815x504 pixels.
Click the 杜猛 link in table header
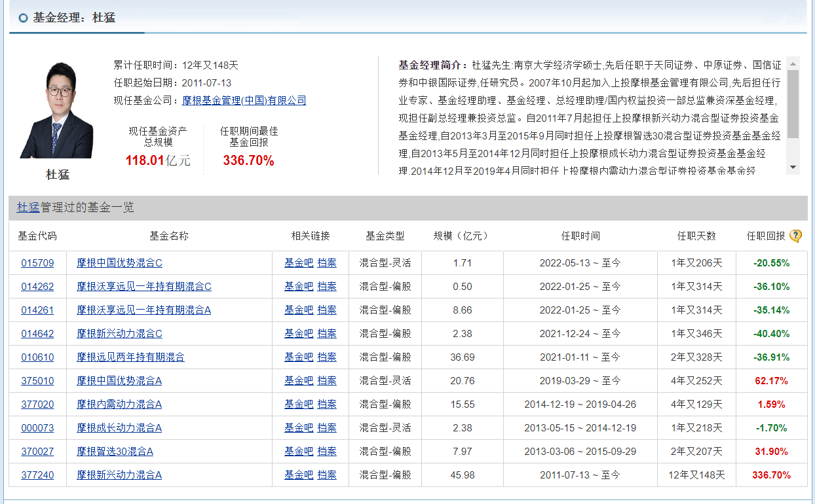click(x=28, y=207)
